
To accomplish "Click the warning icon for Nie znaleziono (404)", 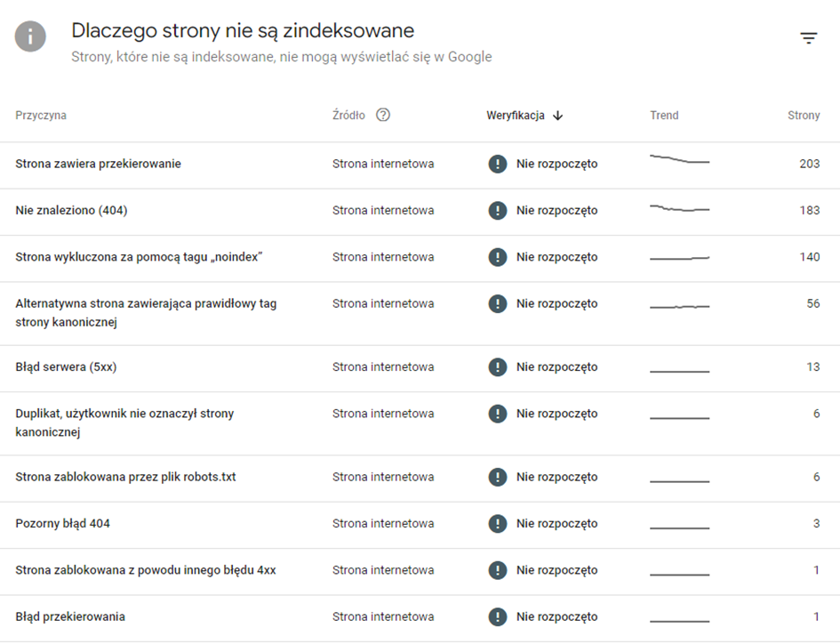I will 498,210.
